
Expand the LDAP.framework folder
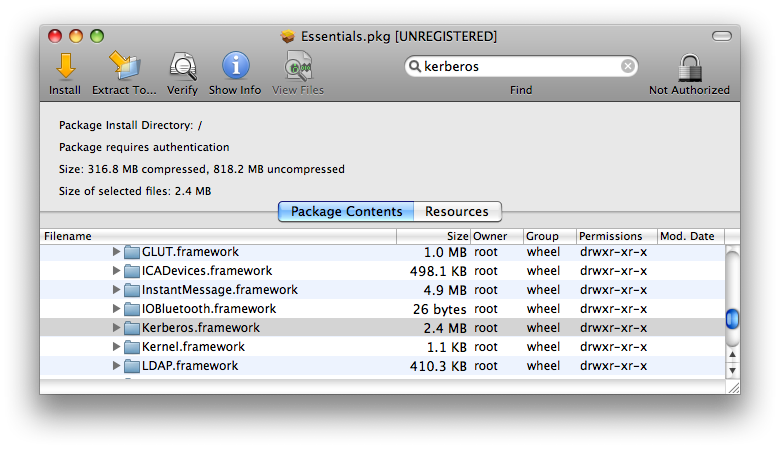116,366
